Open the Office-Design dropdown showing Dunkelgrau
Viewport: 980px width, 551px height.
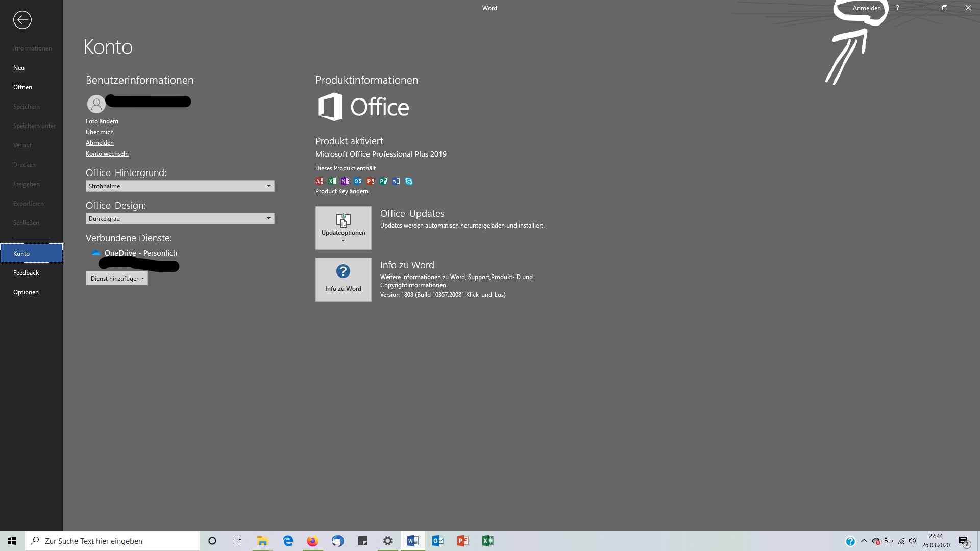pyautogui.click(x=180, y=219)
